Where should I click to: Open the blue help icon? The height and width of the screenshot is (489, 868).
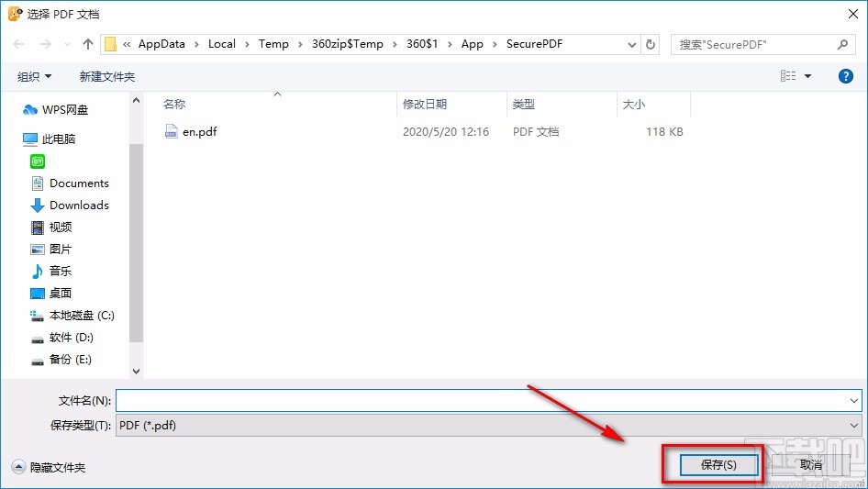coord(845,76)
